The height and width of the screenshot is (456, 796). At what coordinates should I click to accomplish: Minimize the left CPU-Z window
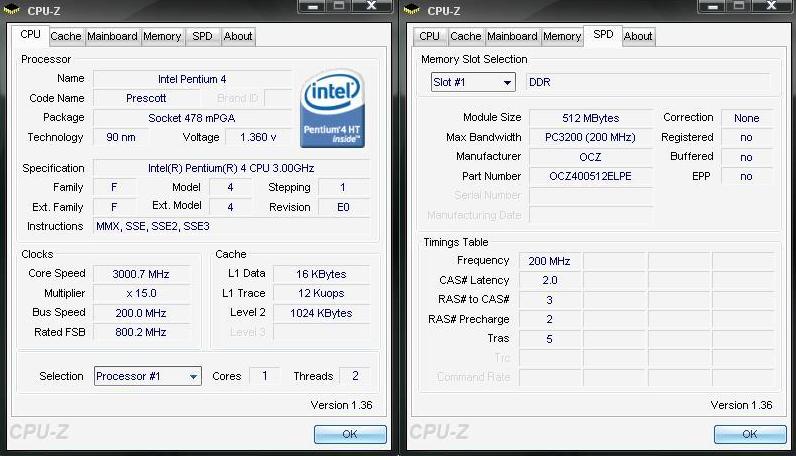pyautogui.click(x=313, y=6)
